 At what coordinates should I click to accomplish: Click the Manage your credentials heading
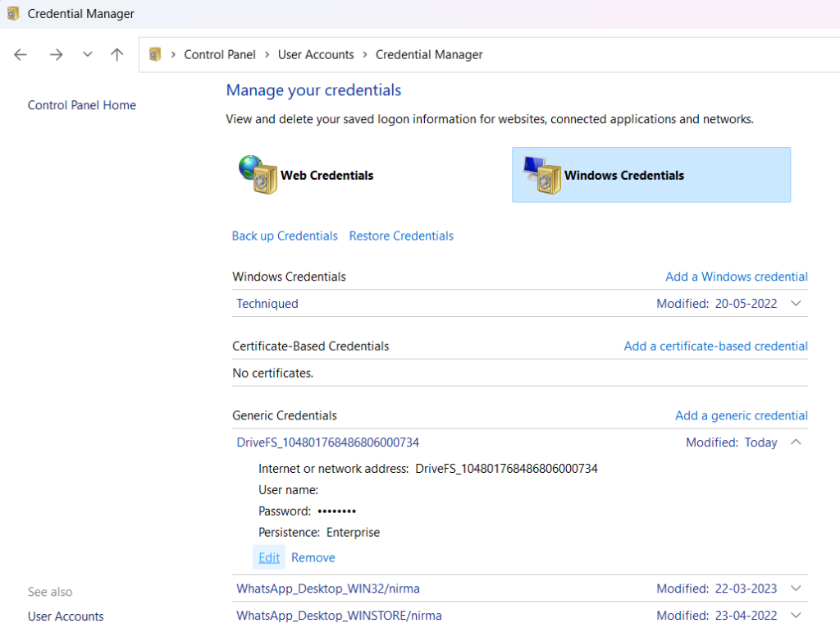tap(313, 90)
